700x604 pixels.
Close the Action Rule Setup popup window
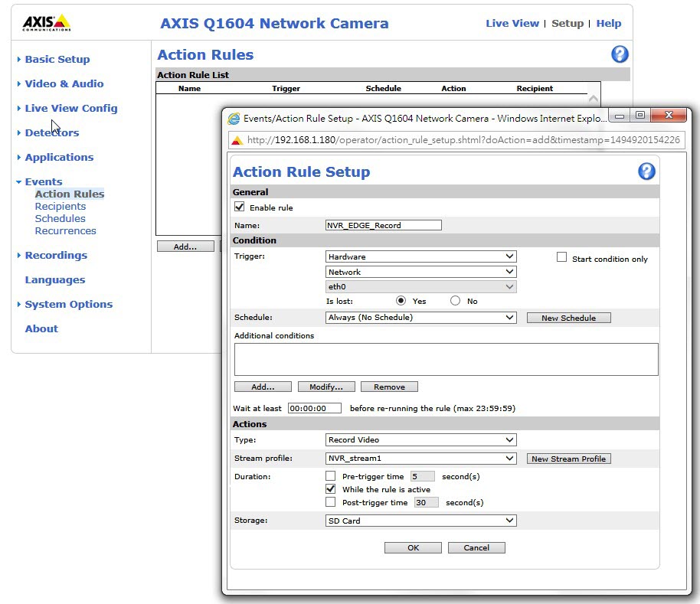[669, 115]
